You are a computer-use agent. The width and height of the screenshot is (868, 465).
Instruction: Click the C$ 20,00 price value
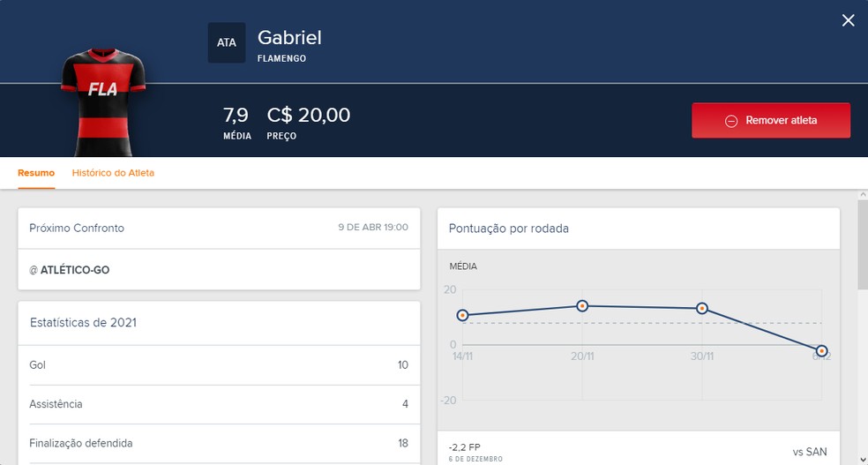309,115
